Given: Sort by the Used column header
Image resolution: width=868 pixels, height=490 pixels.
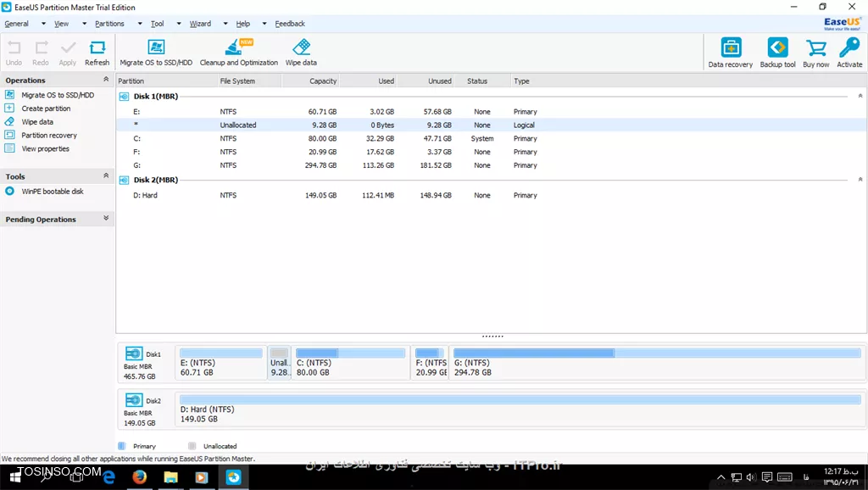Looking at the screenshot, I should click(369, 81).
